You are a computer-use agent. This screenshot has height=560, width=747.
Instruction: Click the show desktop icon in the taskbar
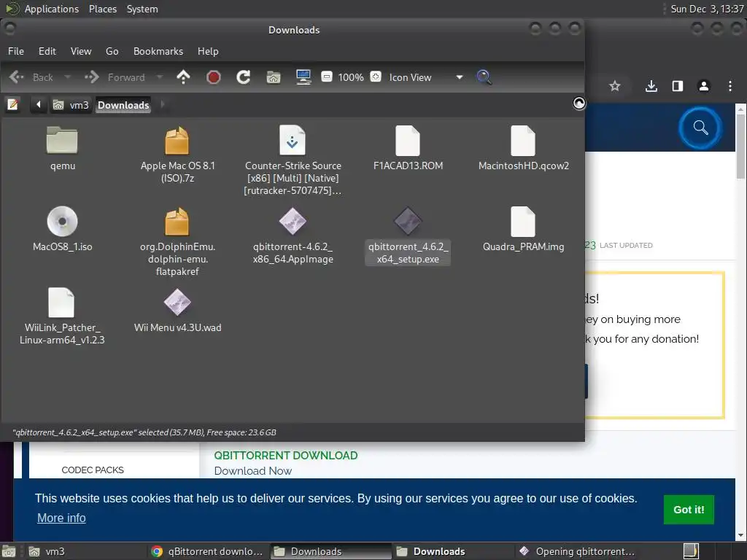click(9, 551)
